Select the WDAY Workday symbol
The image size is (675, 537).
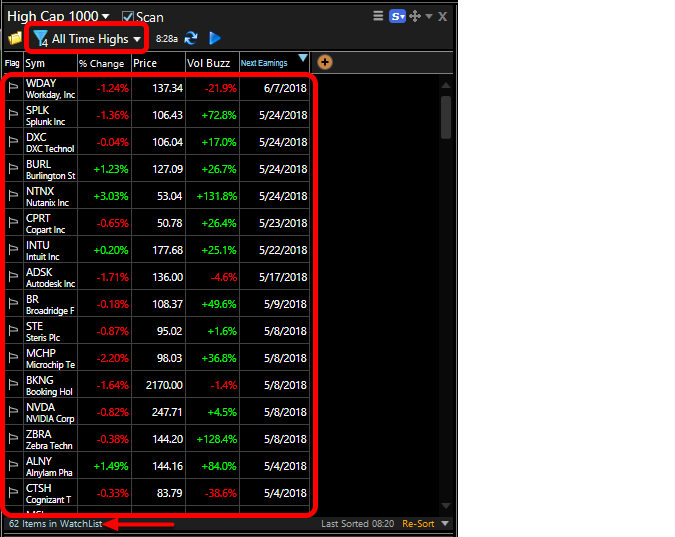click(x=50, y=88)
